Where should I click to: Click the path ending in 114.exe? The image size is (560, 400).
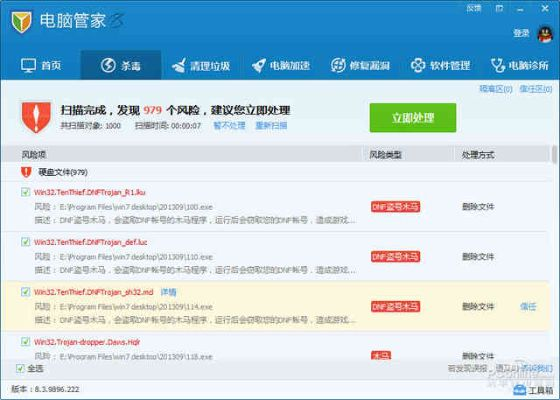pos(136,307)
